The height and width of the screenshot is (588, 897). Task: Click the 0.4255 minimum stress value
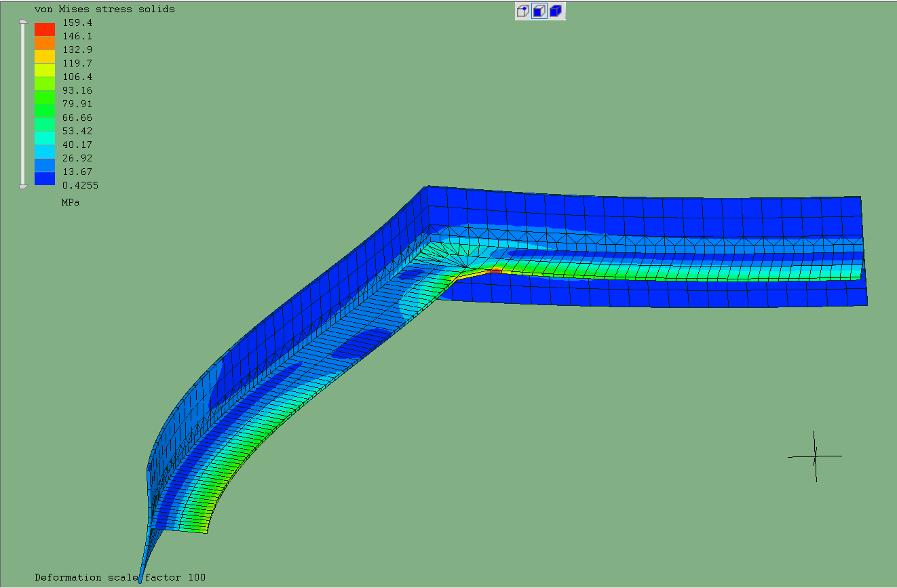click(x=79, y=185)
